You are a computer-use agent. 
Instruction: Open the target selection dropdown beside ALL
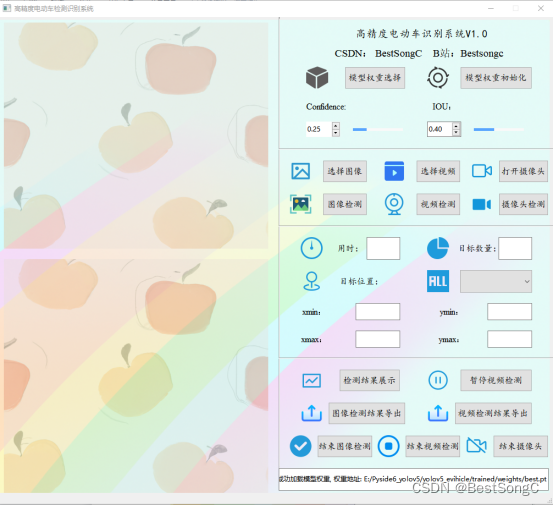pyautogui.click(x=496, y=281)
